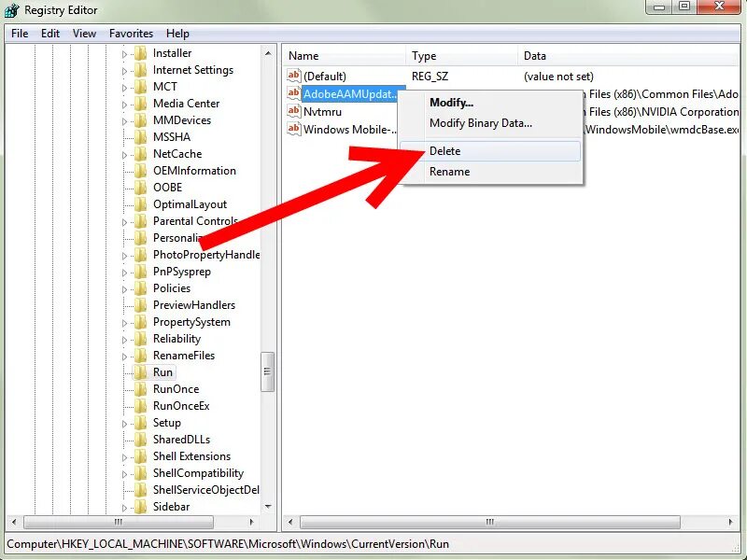Expand the NetCache key
The height and width of the screenshot is (560, 747).
[125, 155]
